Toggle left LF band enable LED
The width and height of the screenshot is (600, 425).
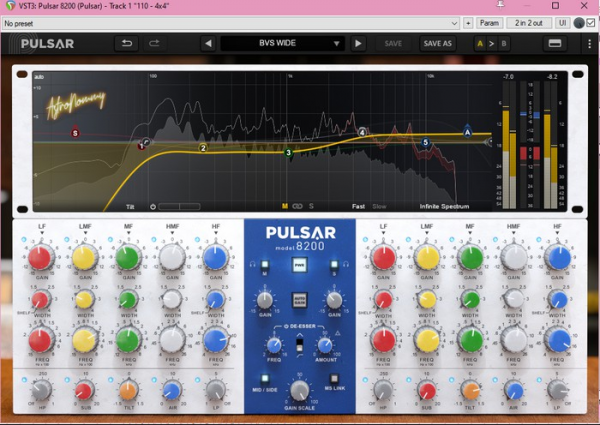point(24,239)
